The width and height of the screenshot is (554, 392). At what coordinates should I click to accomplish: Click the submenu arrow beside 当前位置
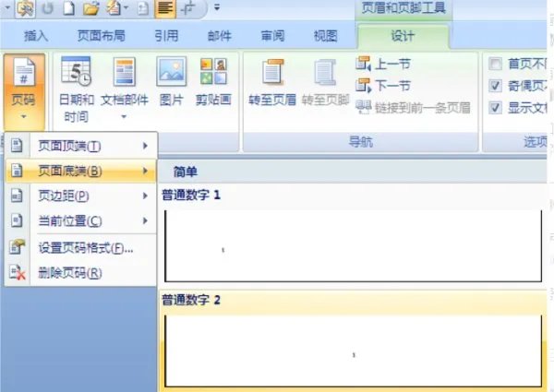pyautogui.click(x=145, y=220)
